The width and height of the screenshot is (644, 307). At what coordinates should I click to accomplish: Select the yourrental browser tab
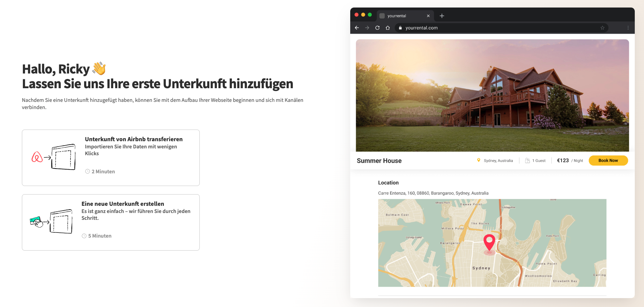405,16
